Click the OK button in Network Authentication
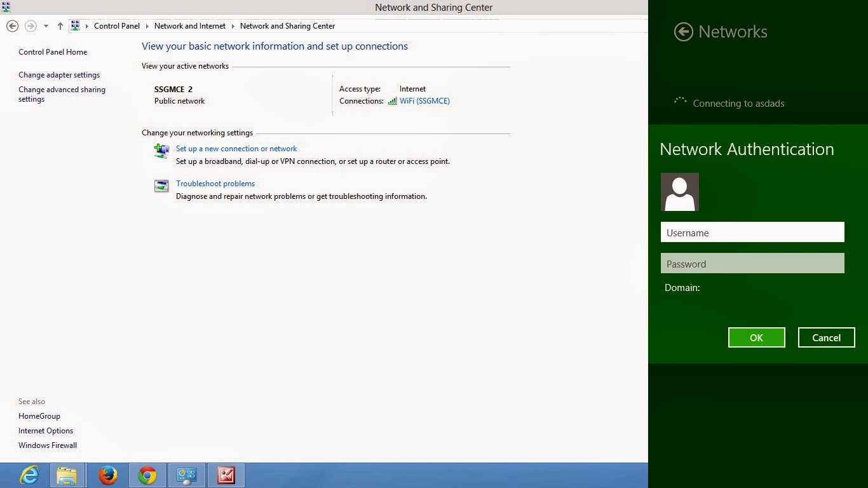Screen dimensions: 868x488 [x=756, y=337]
